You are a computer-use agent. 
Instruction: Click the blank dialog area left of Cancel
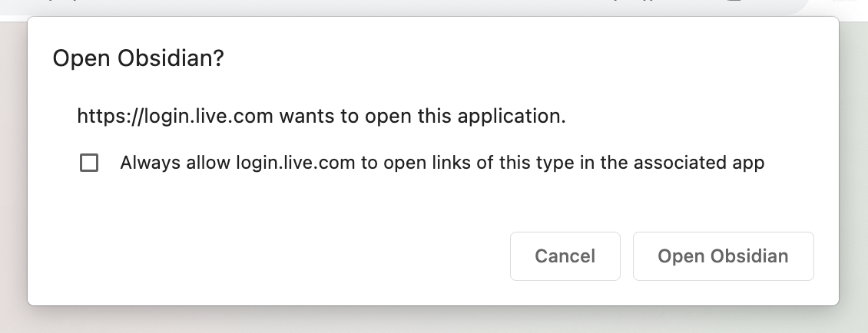tap(266, 256)
